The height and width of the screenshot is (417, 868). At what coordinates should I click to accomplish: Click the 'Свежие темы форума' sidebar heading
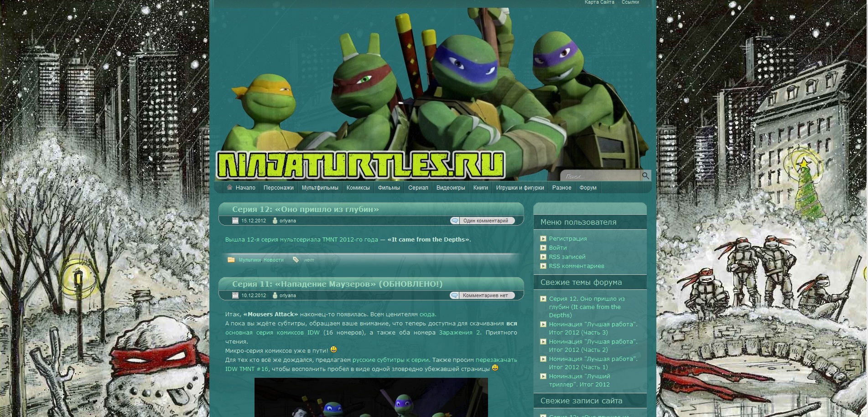pyautogui.click(x=581, y=282)
